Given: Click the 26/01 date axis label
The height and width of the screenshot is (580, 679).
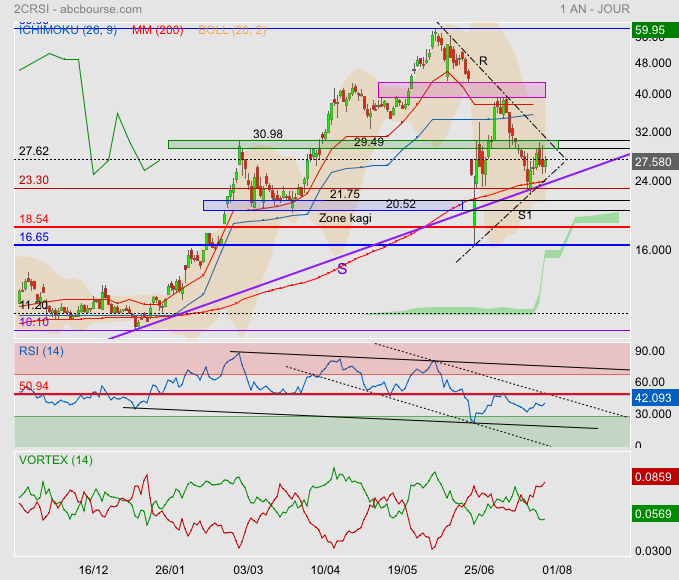Looking at the screenshot, I should (170, 570).
